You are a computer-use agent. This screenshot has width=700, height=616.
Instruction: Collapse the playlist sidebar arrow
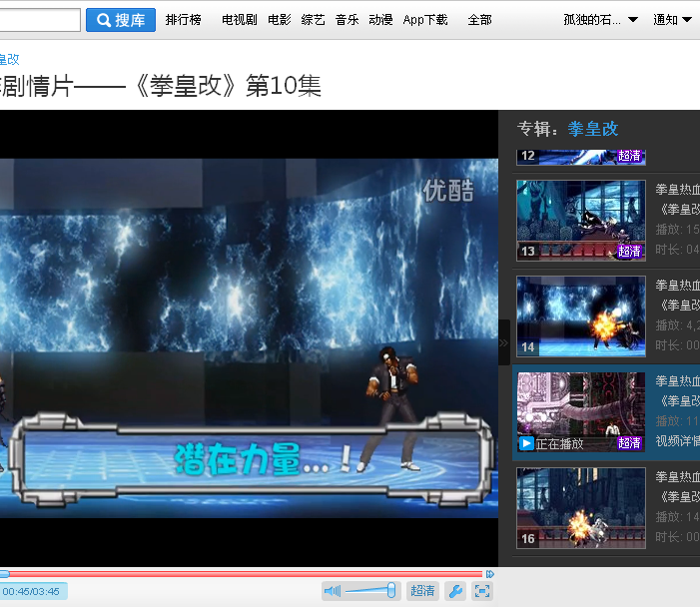pyautogui.click(x=504, y=342)
